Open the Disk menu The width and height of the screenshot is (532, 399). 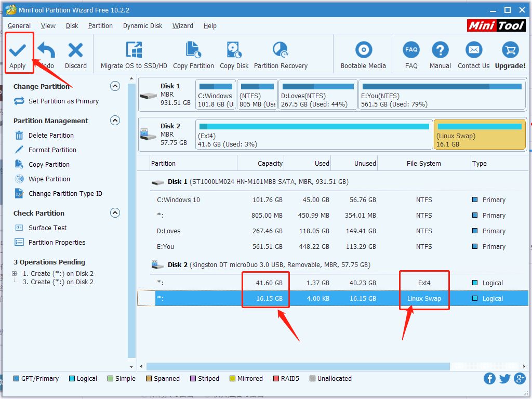coord(72,26)
